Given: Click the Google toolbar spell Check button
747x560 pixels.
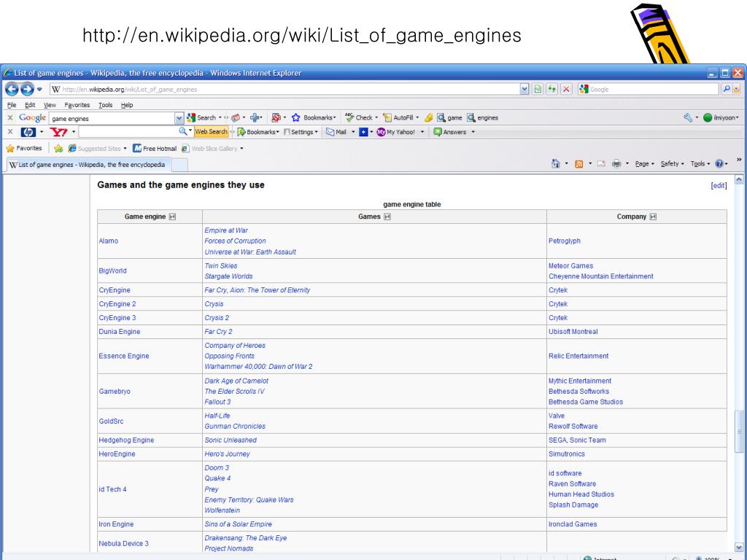Looking at the screenshot, I should click(x=359, y=117).
